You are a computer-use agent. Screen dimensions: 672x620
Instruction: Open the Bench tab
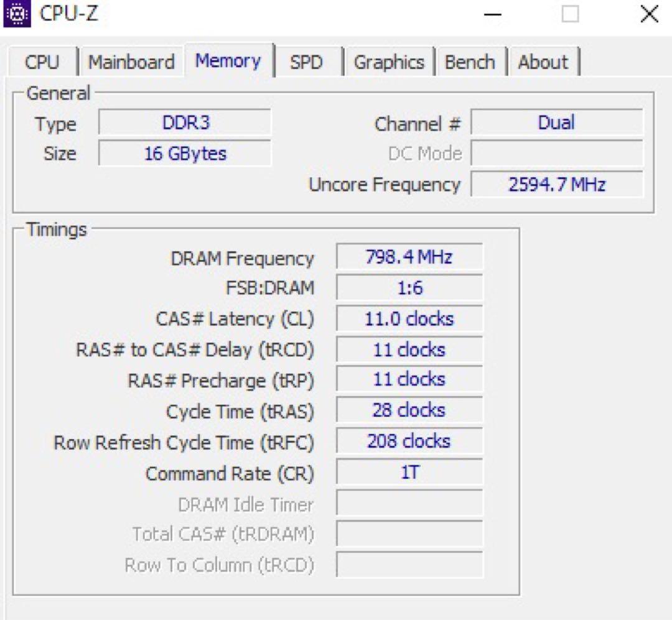pyautogui.click(x=470, y=62)
